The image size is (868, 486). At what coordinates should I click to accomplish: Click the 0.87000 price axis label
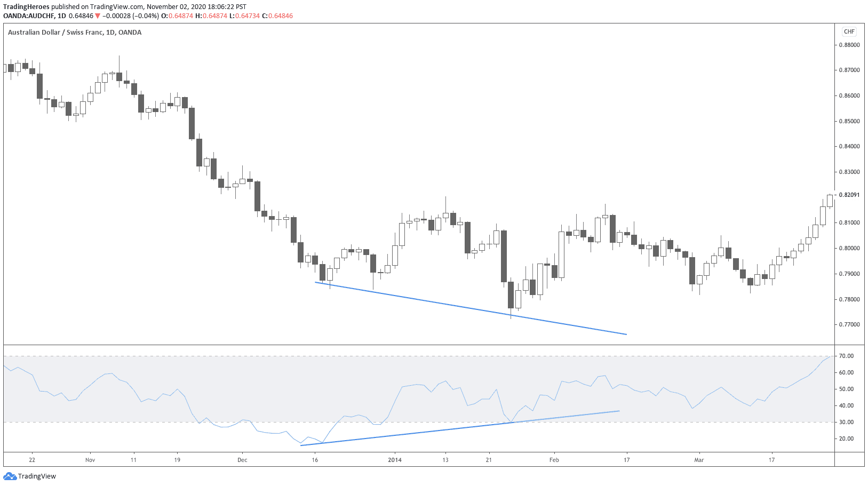tap(849, 70)
